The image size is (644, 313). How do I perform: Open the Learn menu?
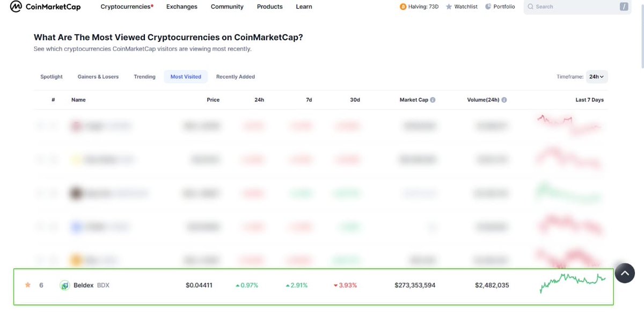(304, 7)
